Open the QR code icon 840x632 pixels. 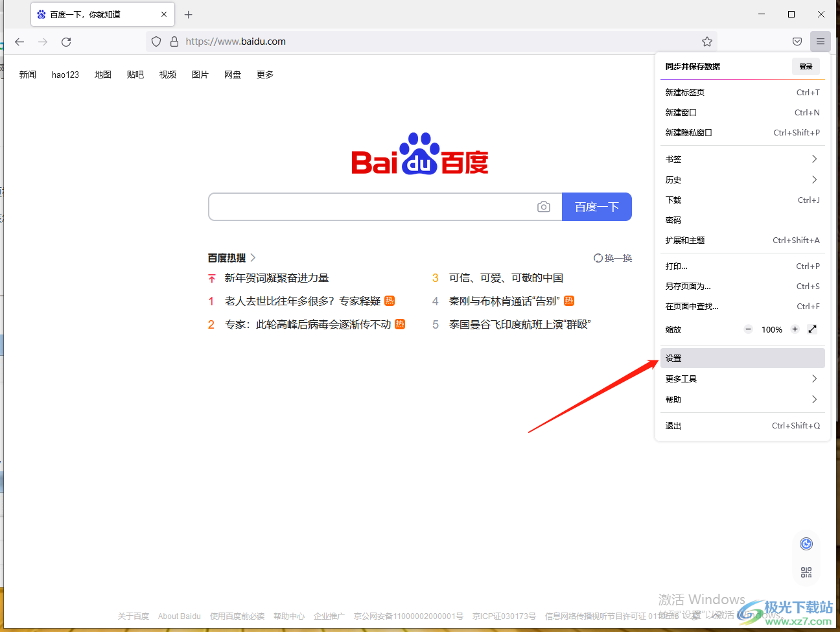tap(806, 572)
